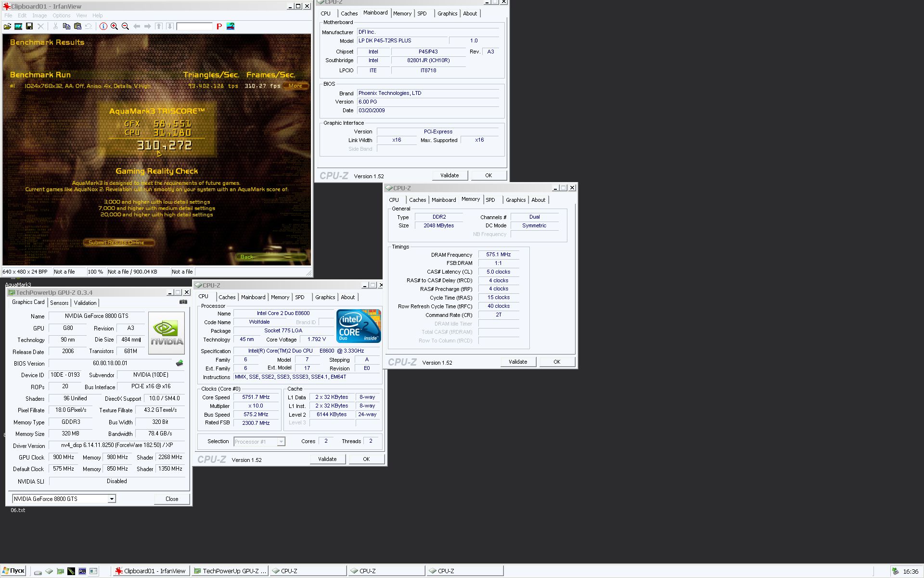Click the BIOS save chip icon in GPU-Z
This screenshot has height=578, width=924.
click(180, 363)
